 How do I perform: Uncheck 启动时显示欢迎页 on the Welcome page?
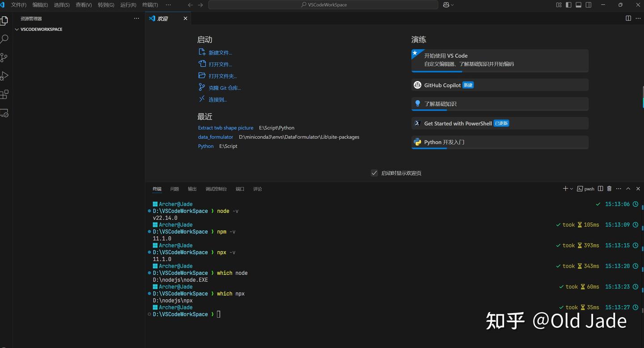pyautogui.click(x=374, y=173)
